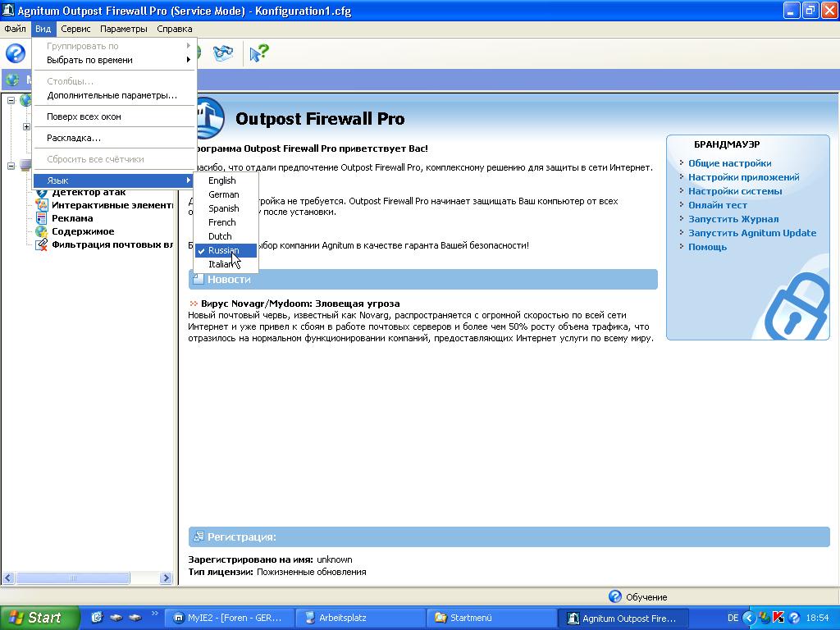840x630 pixels.
Task: Open the Справка menu
Action: (174, 29)
